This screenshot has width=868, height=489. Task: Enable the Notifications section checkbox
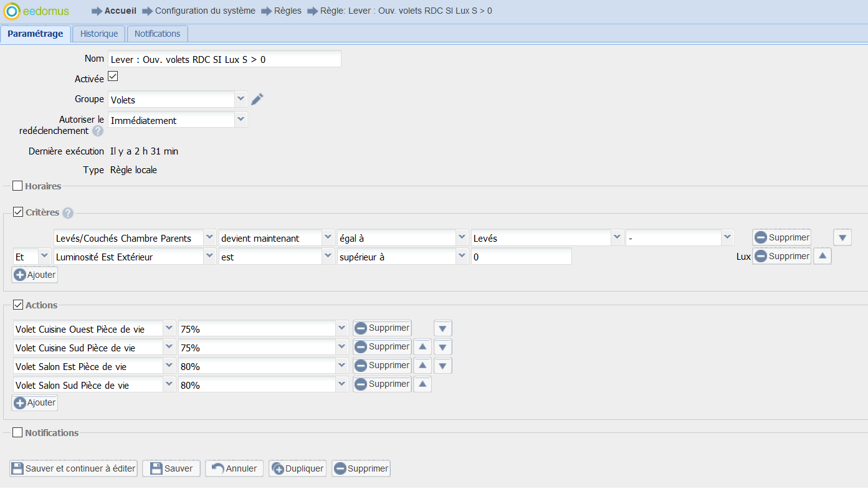(x=17, y=432)
